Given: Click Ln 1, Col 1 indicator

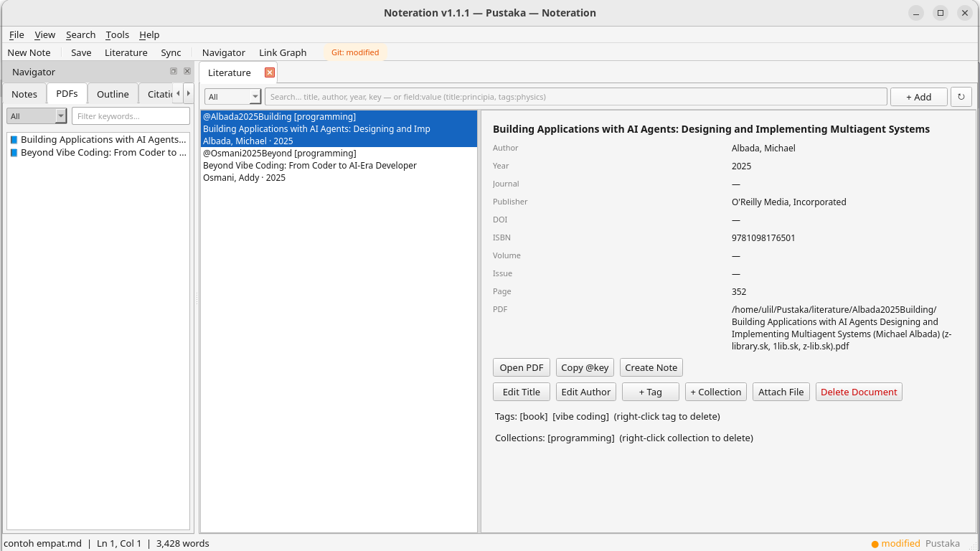Looking at the screenshot, I should 119,543.
